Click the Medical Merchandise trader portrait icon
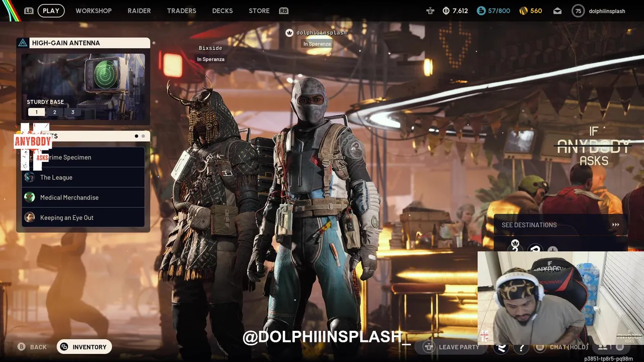644x362 pixels. tap(30, 197)
